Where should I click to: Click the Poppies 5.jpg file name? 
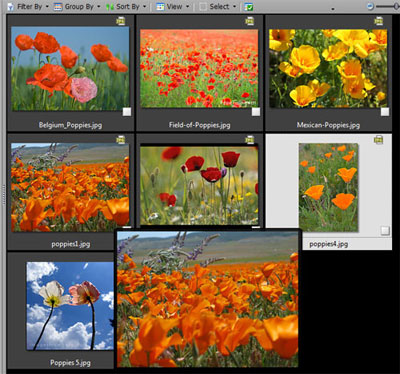[x=70, y=363]
